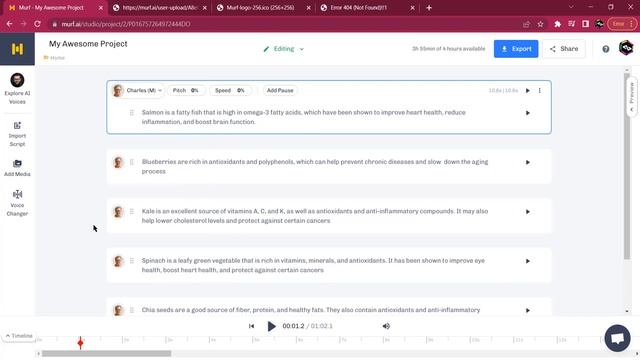The height and width of the screenshot is (360, 640).
Task: Click the Share button
Action: (x=564, y=49)
